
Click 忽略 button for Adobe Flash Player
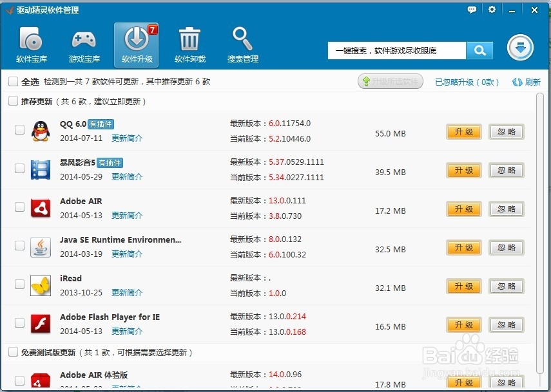(x=507, y=325)
